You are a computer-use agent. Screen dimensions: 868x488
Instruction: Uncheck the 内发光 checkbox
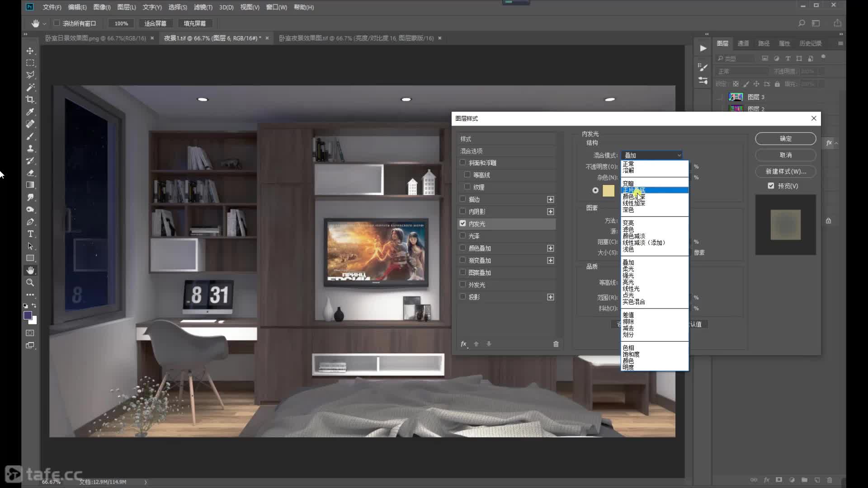click(462, 223)
